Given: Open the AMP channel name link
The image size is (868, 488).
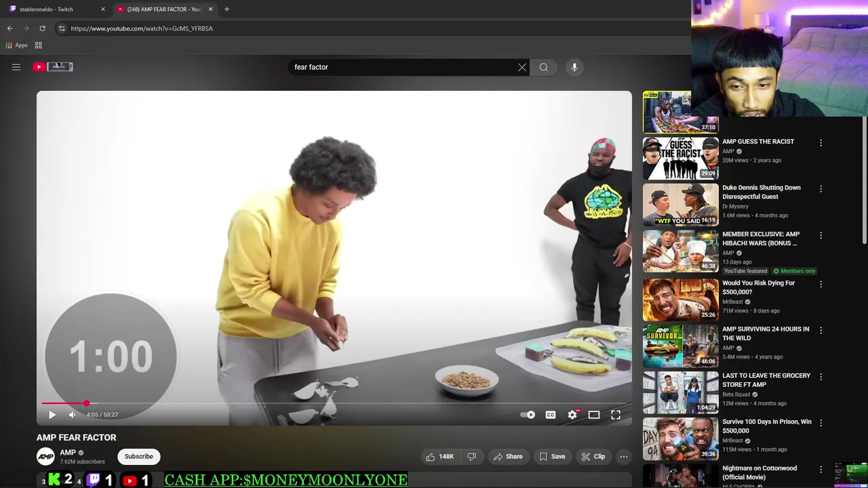Looking at the screenshot, I should pos(68,452).
